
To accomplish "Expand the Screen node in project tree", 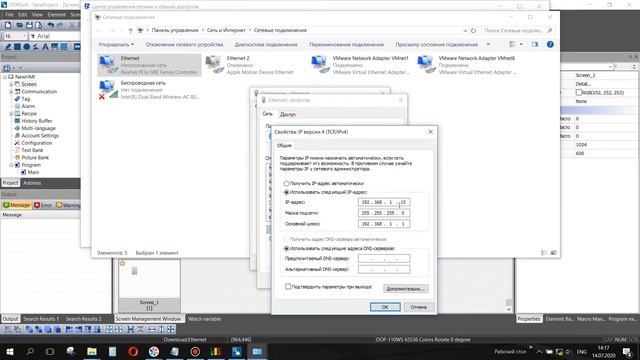I will coord(11,84).
